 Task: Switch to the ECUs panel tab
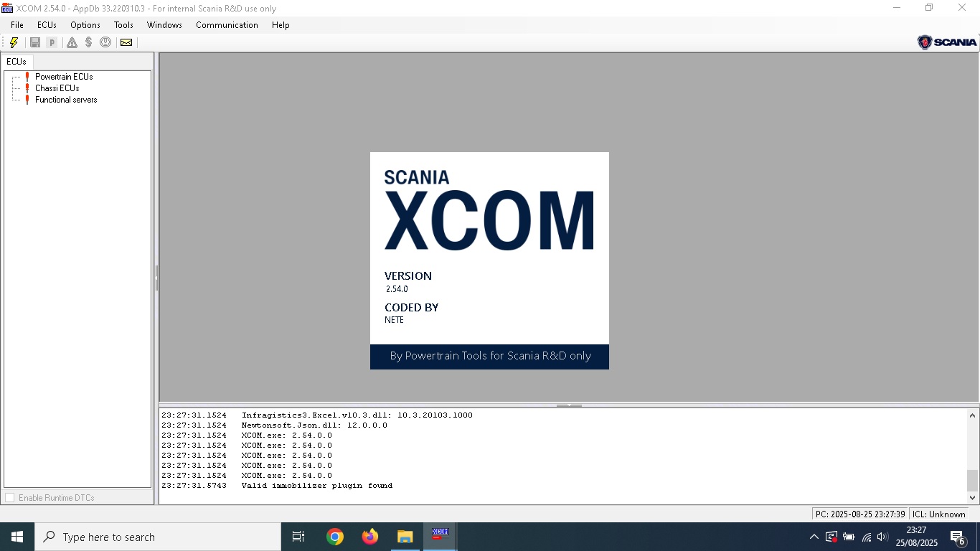click(17, 62)
